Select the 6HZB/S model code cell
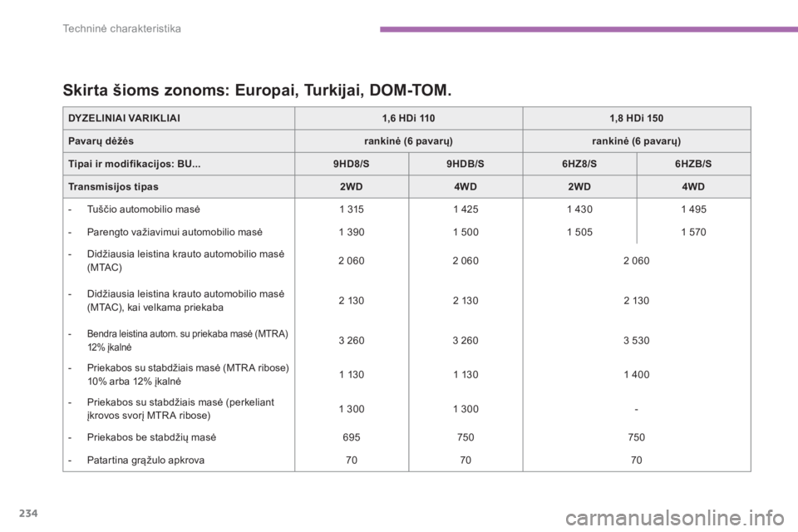The height and width of the screenshot is (532, 798). [x=693, y=164]
